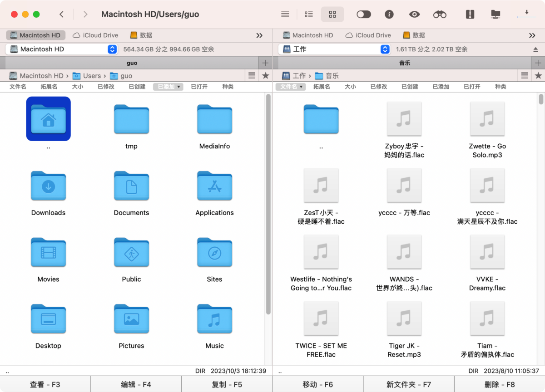This screenshot has height=392, width=545.
Task: Switch to the full list view mode
Action: (x=285, y=15)
